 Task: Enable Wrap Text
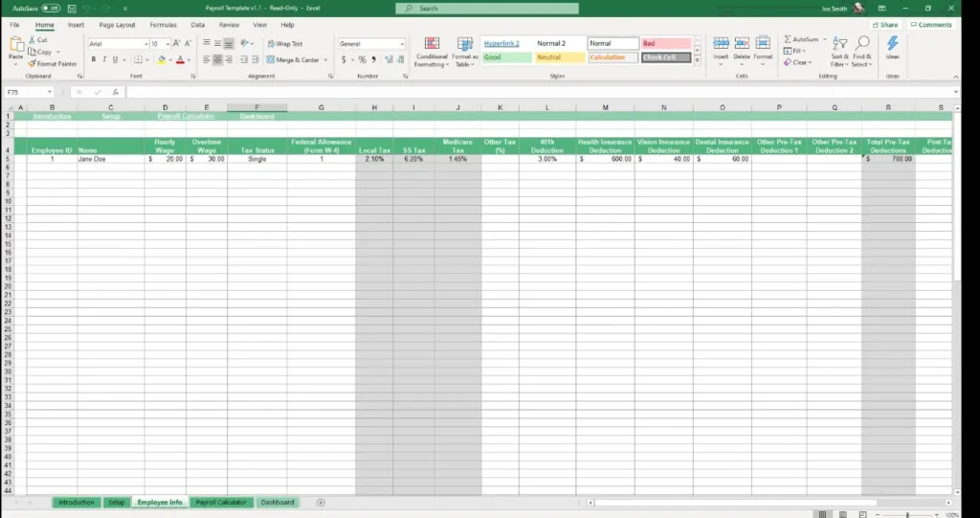285,44
